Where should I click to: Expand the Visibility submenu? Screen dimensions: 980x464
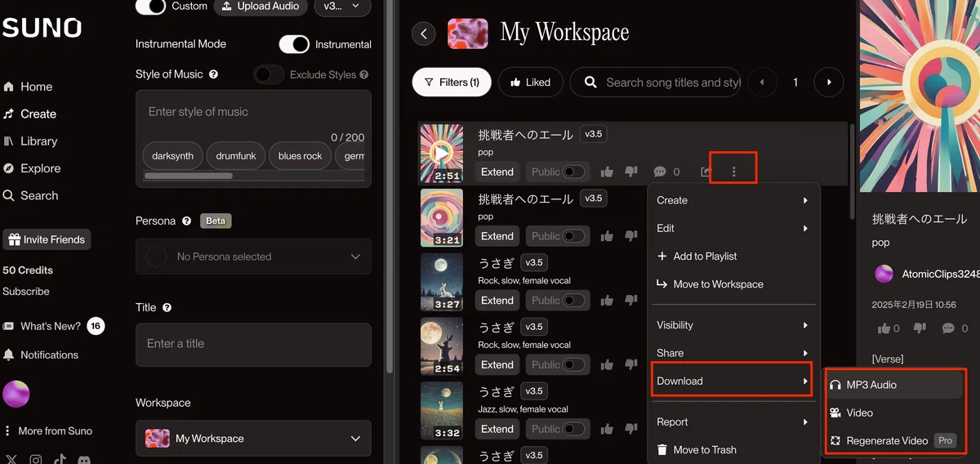(x=733, y=325)
